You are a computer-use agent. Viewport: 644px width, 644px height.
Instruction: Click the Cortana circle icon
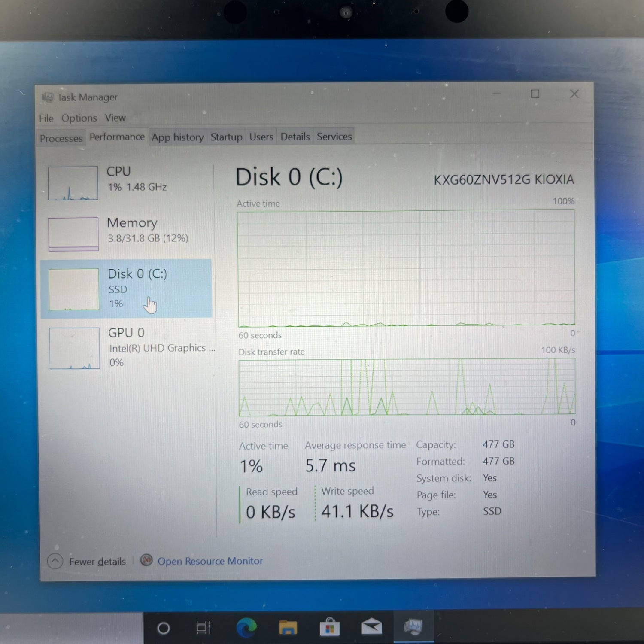point(164,629)
